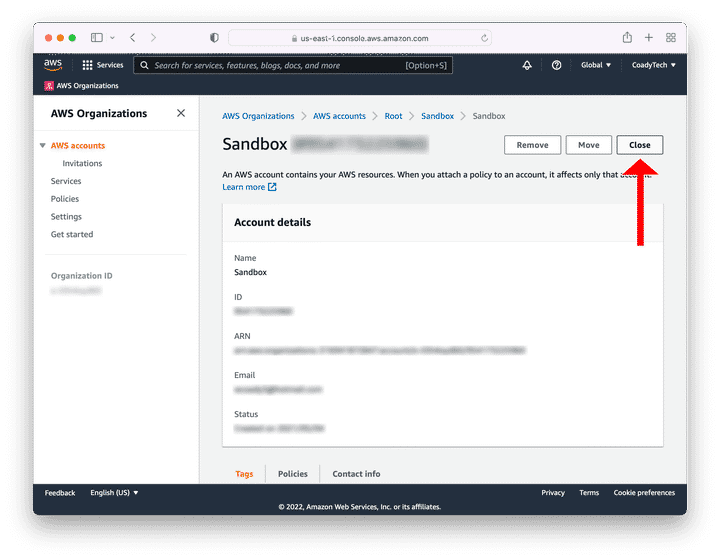This screenshot has width=720, height=559.
Task: Click the search magnifier icon
Action: point(144,65)
